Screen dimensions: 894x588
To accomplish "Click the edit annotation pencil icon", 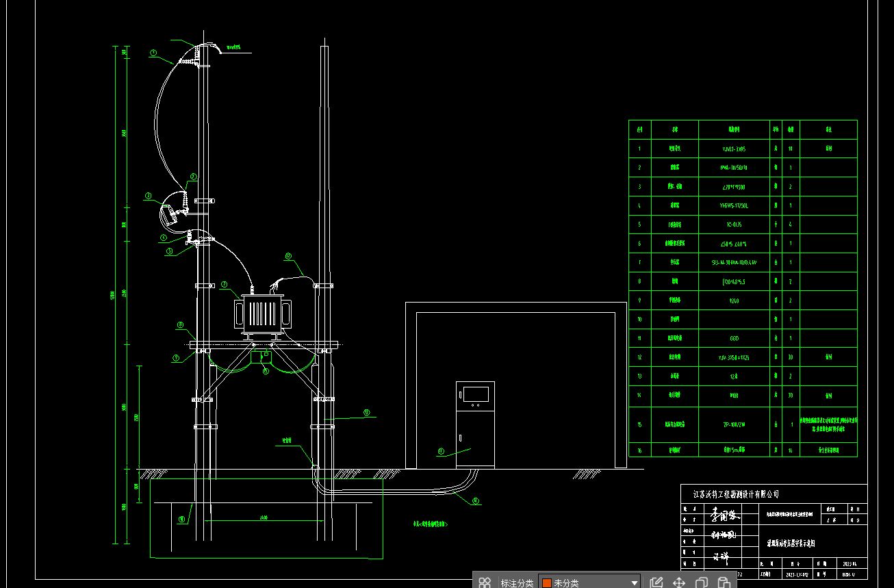I will (x=656, y=583).
